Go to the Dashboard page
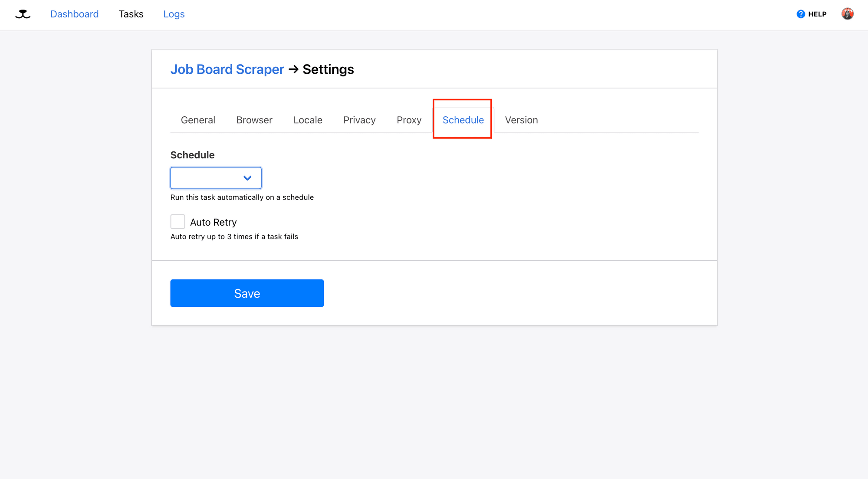This screenshot has height=479, width=868. point(74,14)
